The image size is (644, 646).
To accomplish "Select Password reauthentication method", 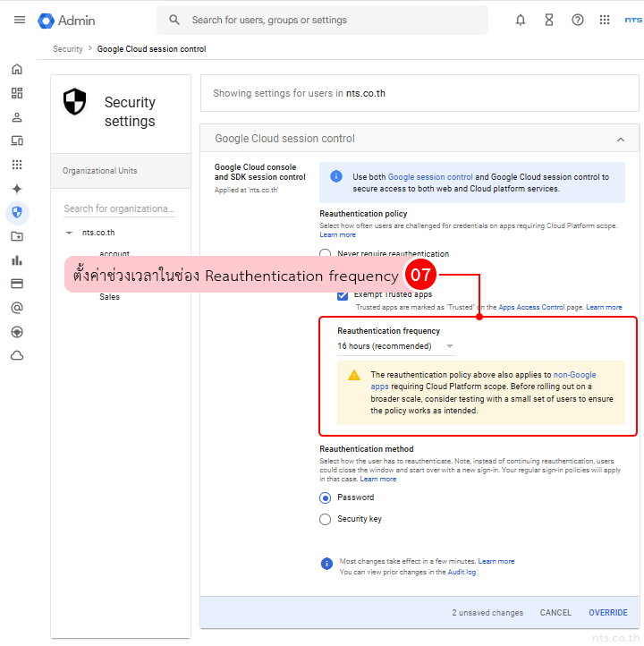I will (x=326, y=498).
